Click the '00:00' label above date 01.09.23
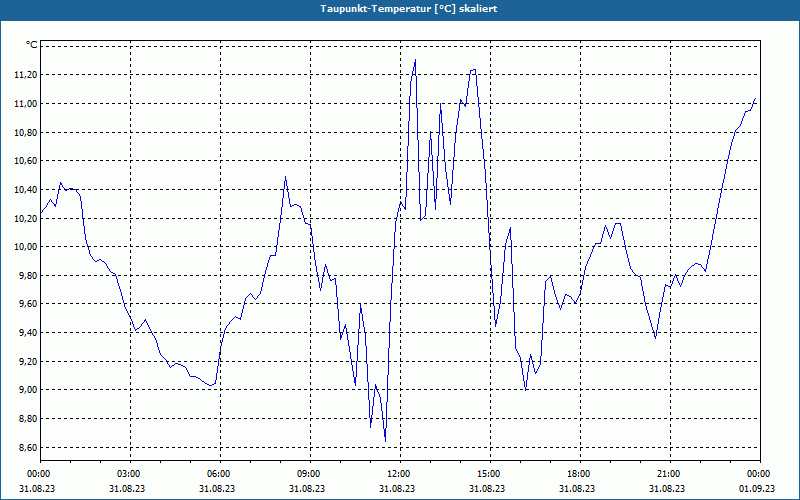Image resolution: width=800 pixels, height=500 pixels. (x=760, y=474)
